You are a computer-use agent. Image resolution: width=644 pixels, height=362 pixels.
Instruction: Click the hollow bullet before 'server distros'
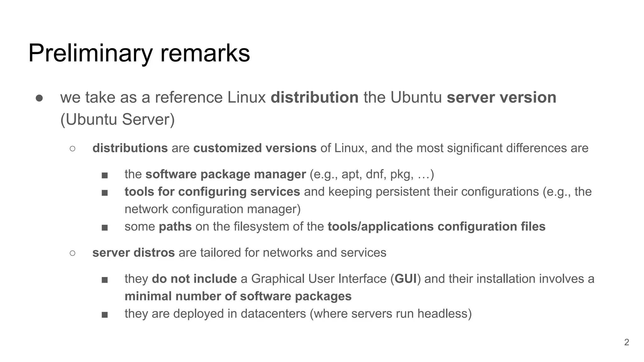coord(72,253)
